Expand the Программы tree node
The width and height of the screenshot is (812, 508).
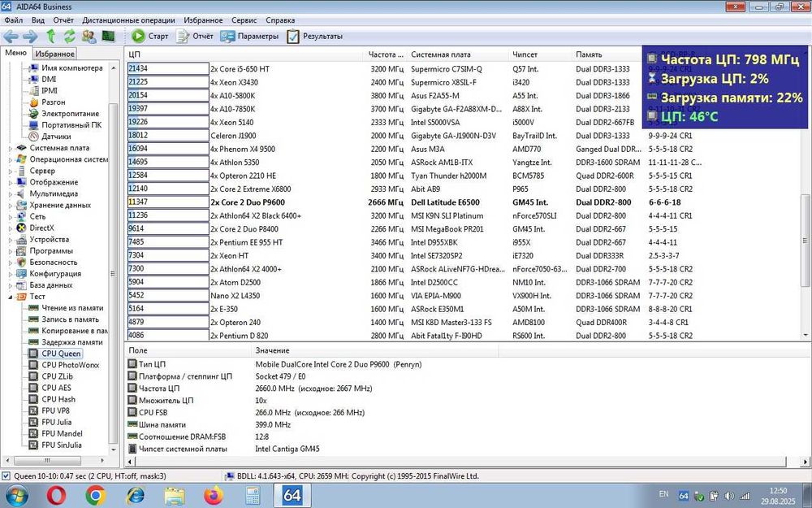click(x=11, y=251)
